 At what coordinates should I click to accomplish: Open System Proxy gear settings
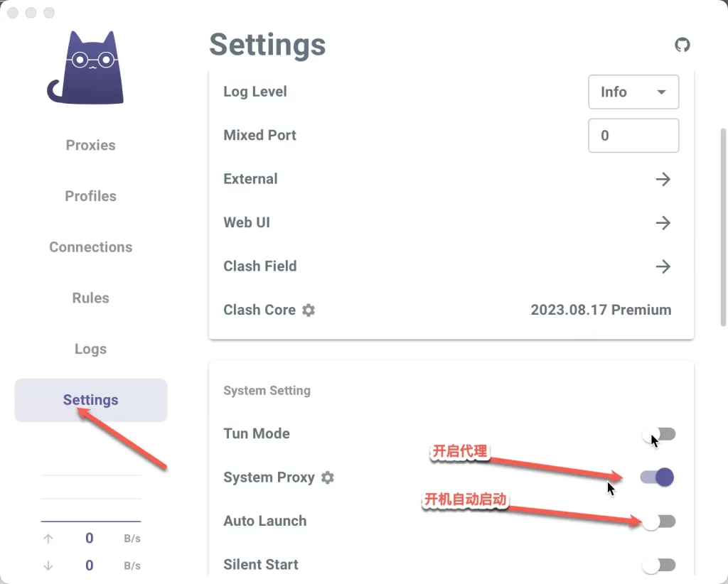point(327,477)
